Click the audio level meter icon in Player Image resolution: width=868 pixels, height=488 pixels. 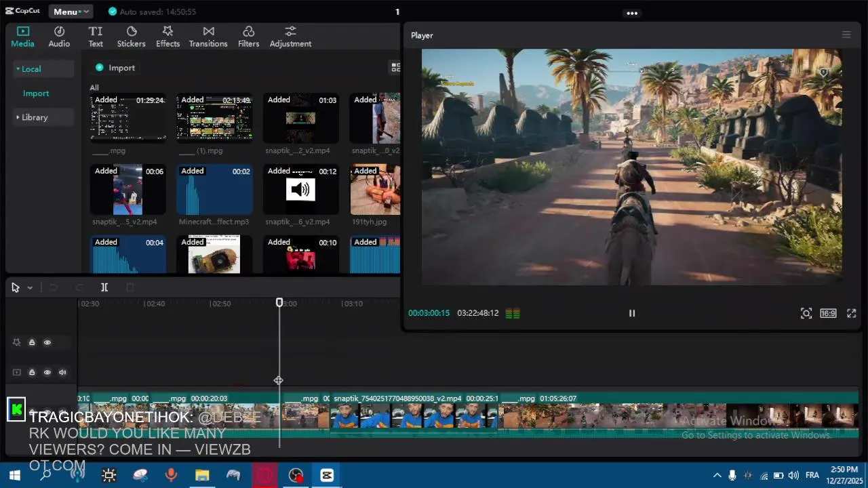tap(513, 313)
